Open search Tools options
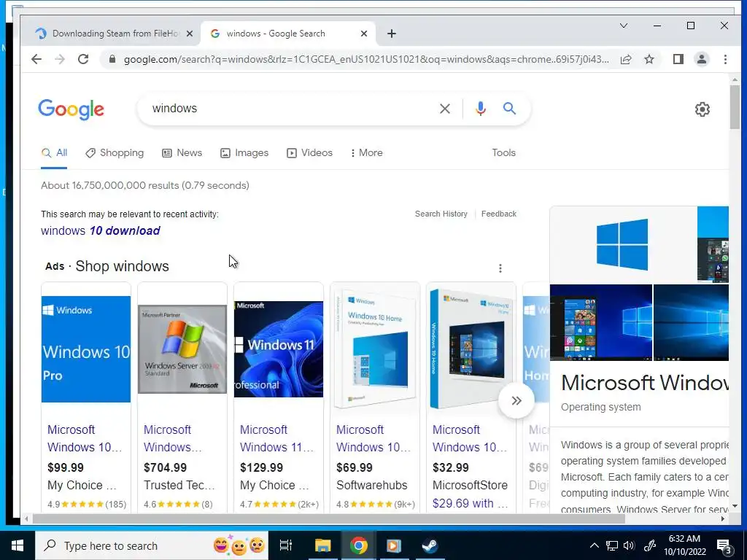Viewport: 747px width, 560px height. (x=503, y=153)
